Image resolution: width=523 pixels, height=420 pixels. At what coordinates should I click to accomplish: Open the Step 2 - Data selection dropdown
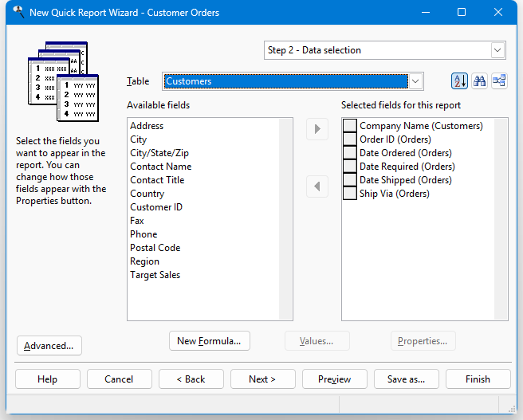[x=497, y=50]
